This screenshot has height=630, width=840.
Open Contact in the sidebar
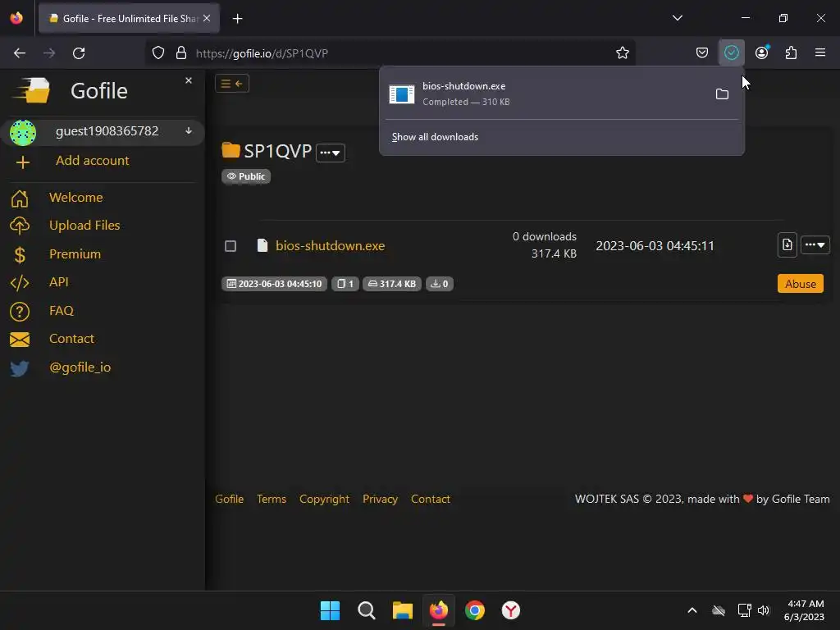[x=72, y=339]
